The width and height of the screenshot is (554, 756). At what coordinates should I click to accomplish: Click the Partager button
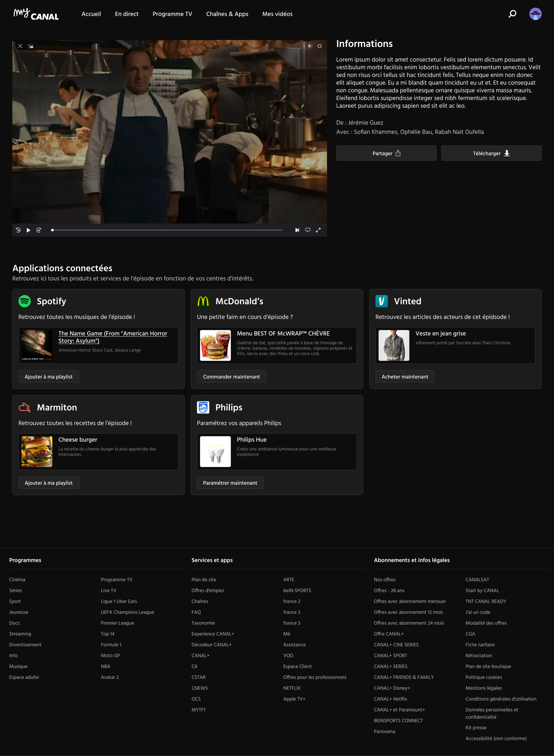pyautogui.click(x=386, y=153)
